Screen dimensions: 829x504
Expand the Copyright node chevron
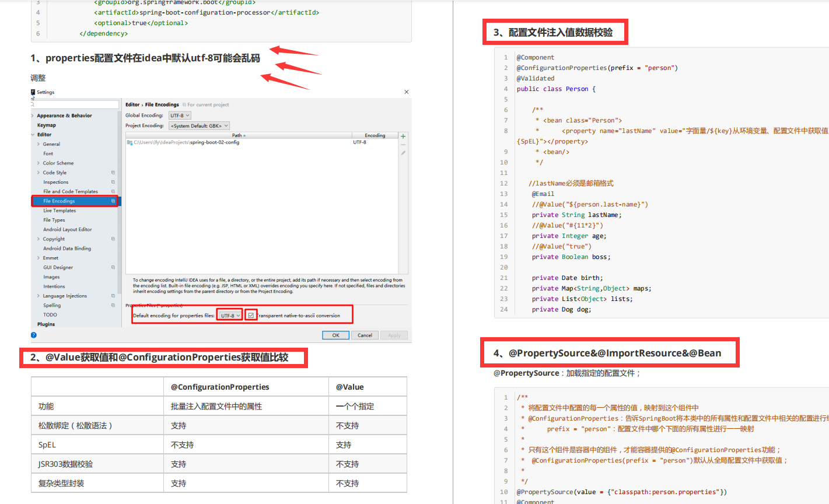(39, 239)
